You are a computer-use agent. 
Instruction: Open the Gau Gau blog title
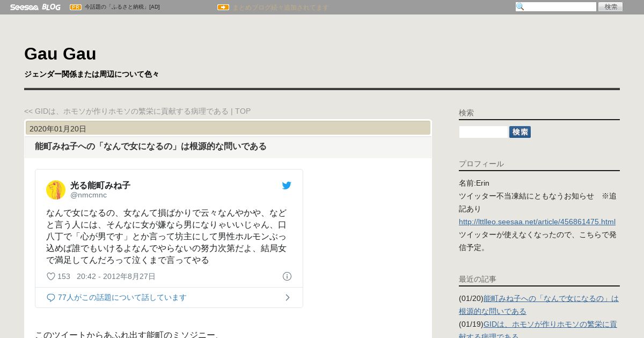[x=60, y=54]
